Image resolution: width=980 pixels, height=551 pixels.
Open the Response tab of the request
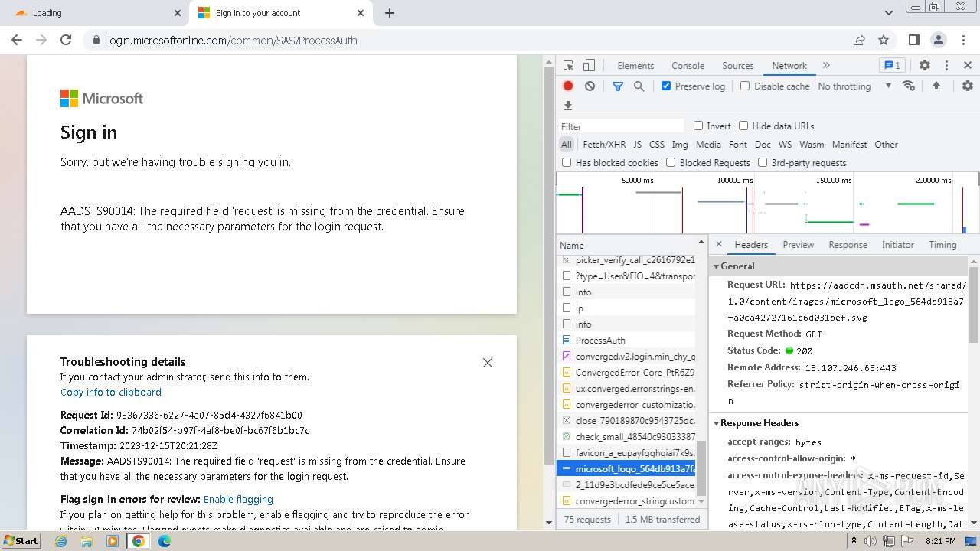pyautogui.click(x=848, y=245)
